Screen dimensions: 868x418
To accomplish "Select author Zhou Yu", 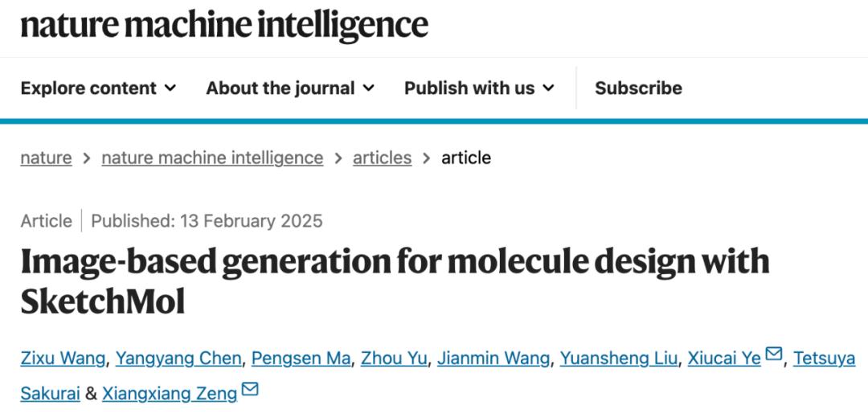I will click(394, 358).
